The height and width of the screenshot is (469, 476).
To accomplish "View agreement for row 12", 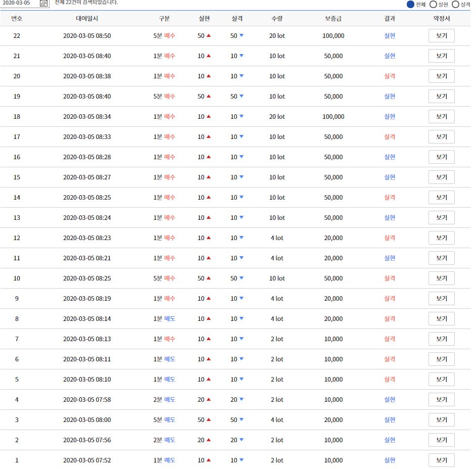I will pos(442,238).
